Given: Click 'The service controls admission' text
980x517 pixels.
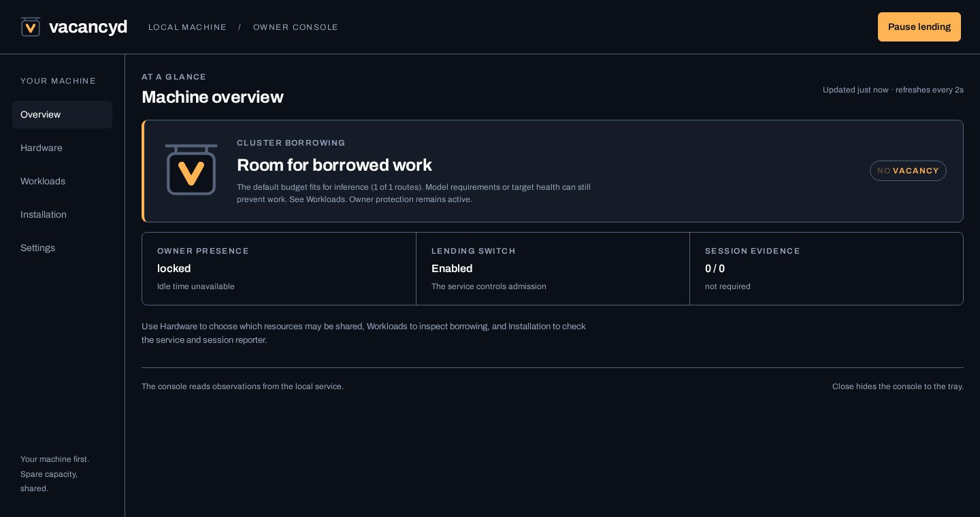Looking at the screenshot, I should click(489, 286).
